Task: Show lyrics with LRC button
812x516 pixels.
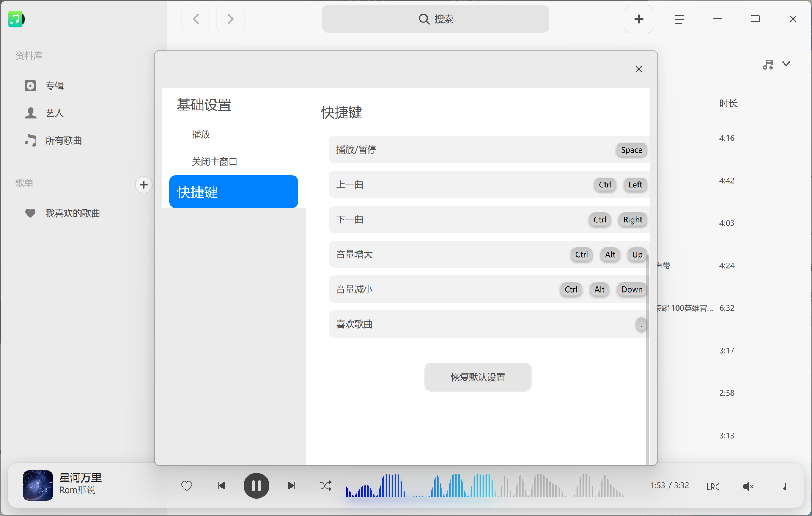Action: tap(713, 487)
